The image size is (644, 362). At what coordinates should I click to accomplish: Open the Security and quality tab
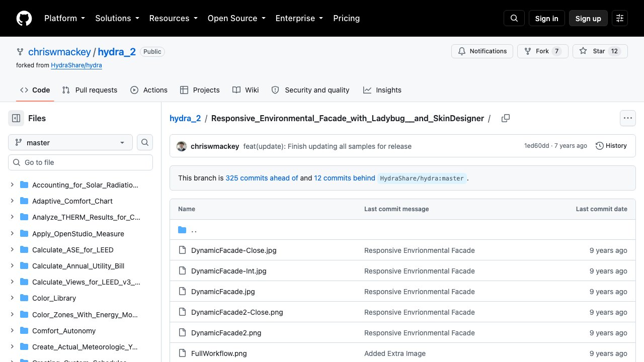click(310, 90)
